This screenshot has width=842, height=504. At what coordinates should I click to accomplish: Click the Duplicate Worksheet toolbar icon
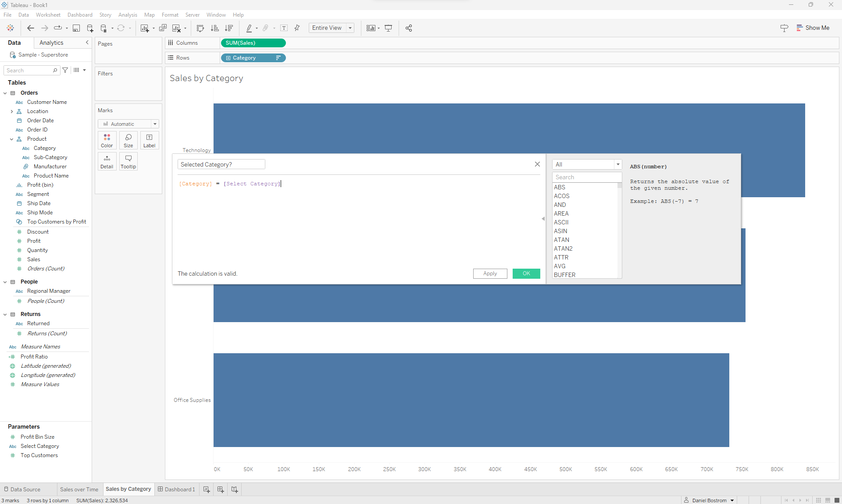pyautogui.click(x=163, y=28)
